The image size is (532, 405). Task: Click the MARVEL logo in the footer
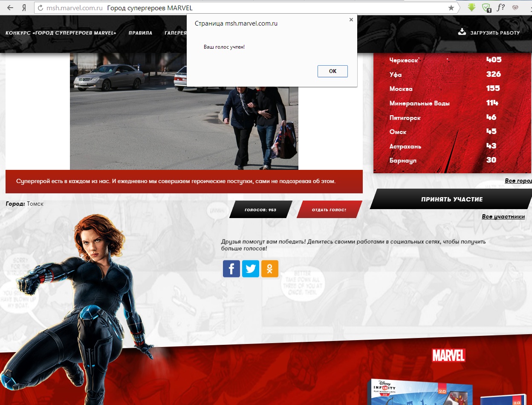pyautogui.click(x=448, y=355)
